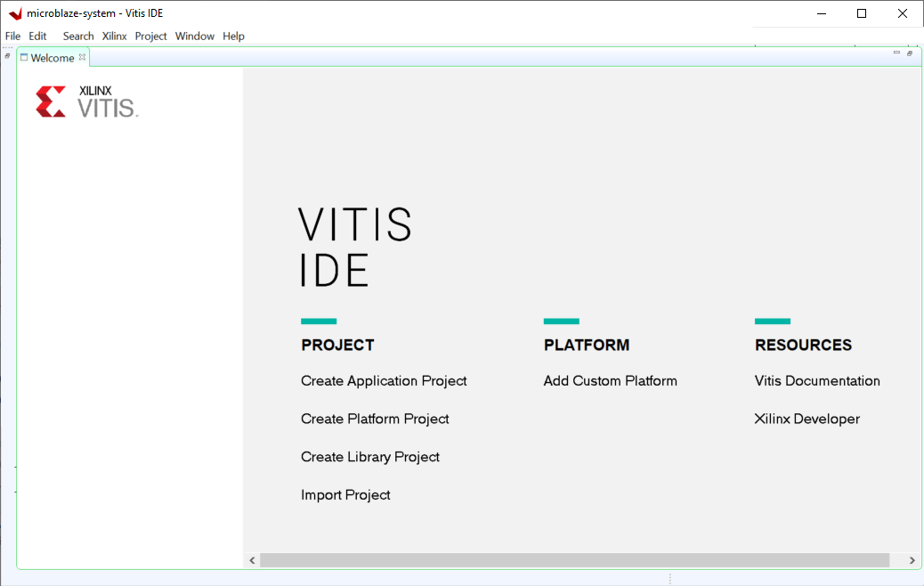The width and height of the screenshot is (924, 586).
Task: Maximize the Welcome view panel
Action: coord(910,53)
